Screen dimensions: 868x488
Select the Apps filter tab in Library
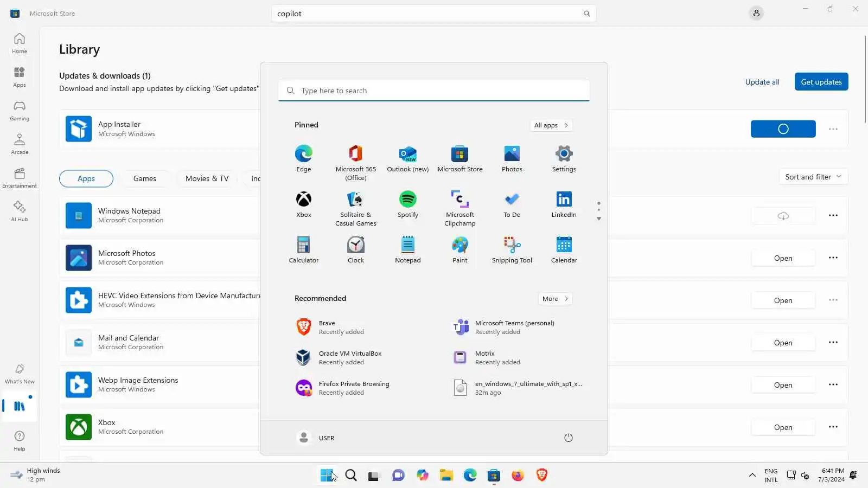(x=86, y=178)
